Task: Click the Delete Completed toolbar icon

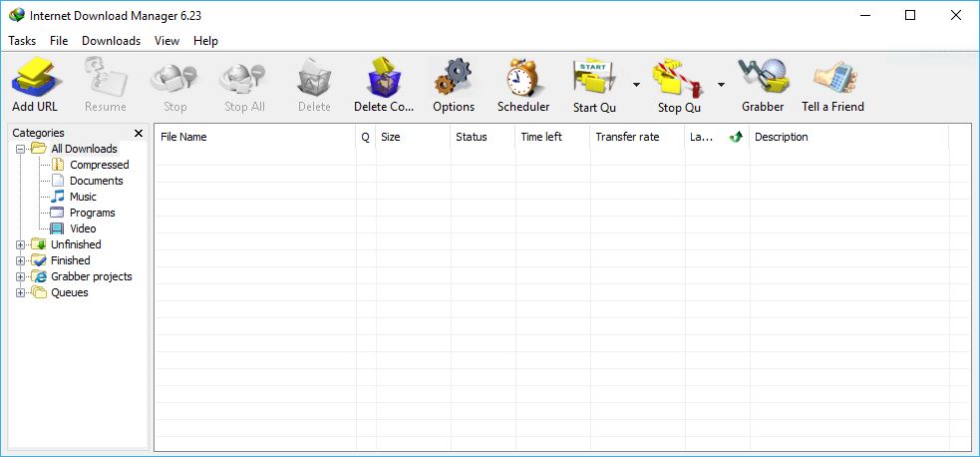Action: point(384,77)
